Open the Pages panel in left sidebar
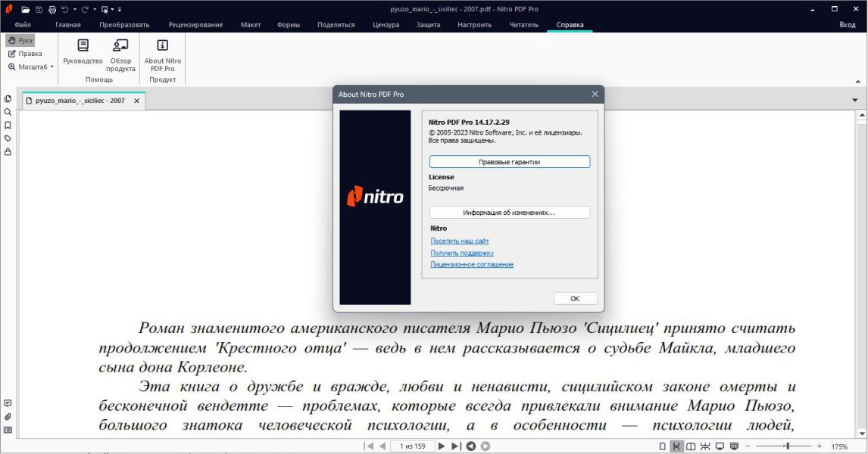868x454 pixels. point(8,99)
